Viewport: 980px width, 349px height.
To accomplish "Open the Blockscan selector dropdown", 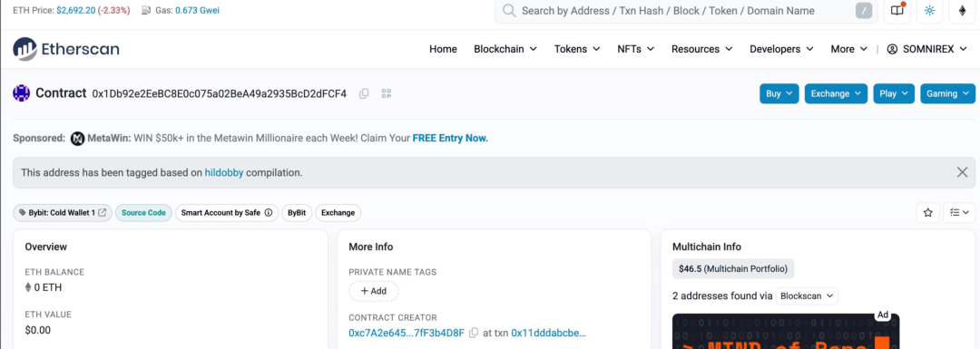I will pyautogui.click(x=807, y=296).
